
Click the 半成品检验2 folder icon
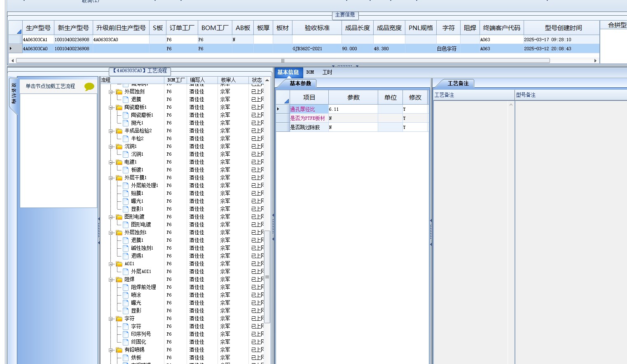point(119,131)
